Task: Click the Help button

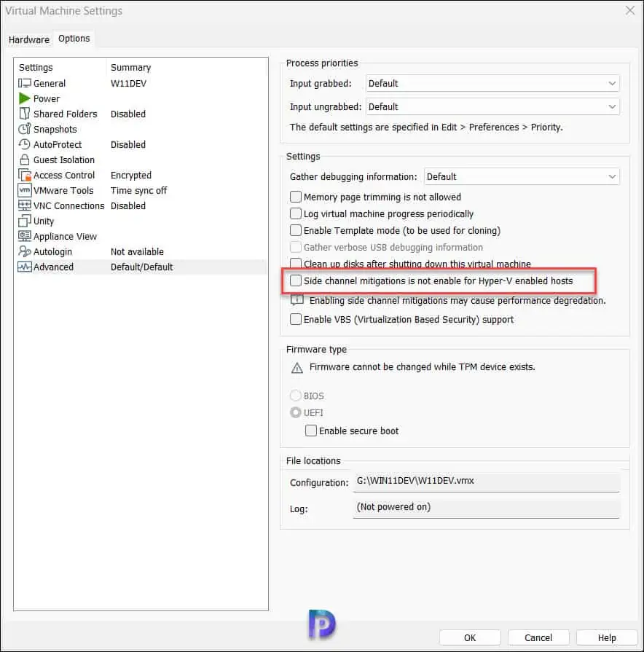Action: (607, 638)
